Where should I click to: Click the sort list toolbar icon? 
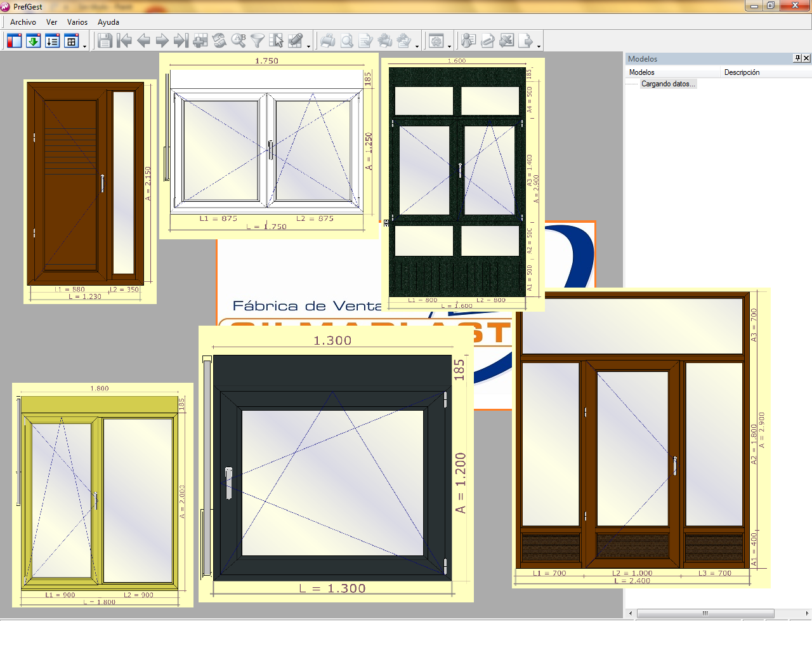click(52, 41)
